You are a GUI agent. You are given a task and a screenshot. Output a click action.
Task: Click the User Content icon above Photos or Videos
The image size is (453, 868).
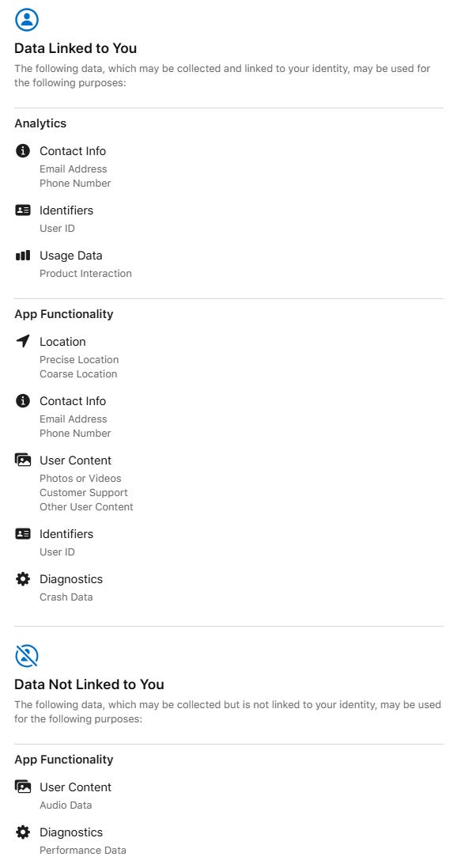23,460
